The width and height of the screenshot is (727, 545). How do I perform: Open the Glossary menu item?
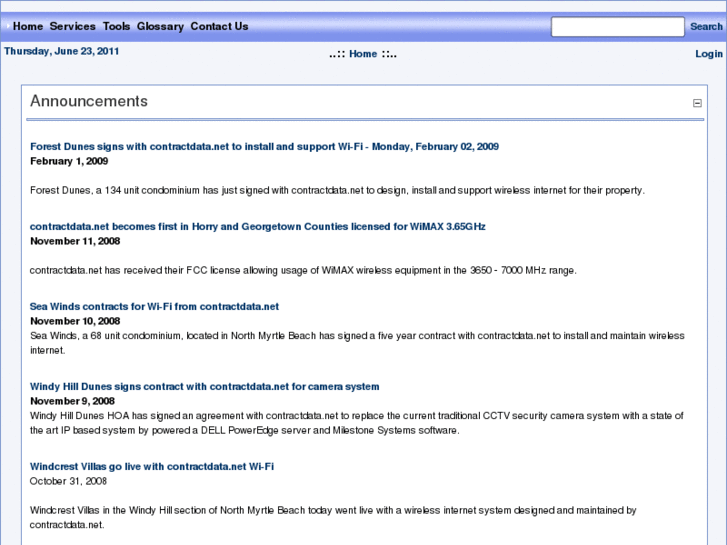click(x=160, y=26)
